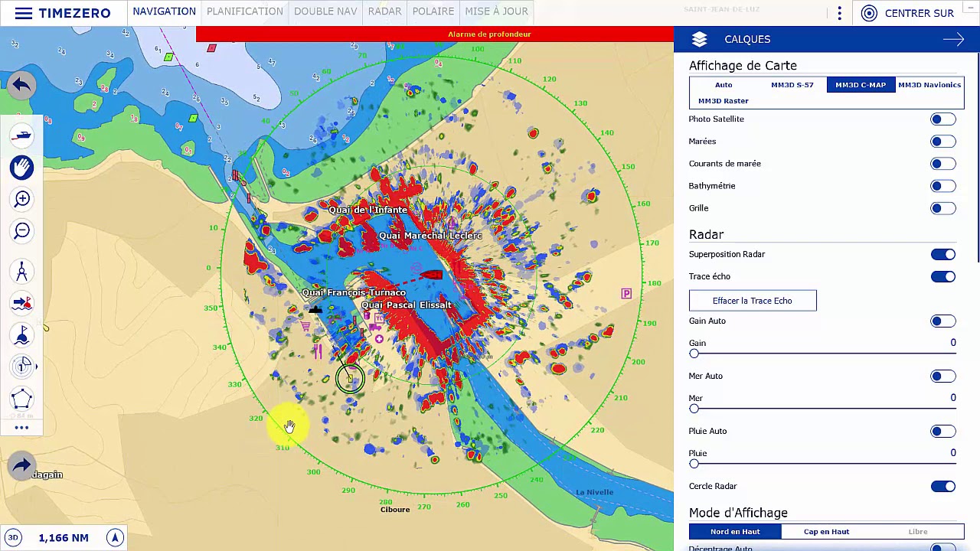
Task: Open the Navigation workspace tab
Action: 164,11
